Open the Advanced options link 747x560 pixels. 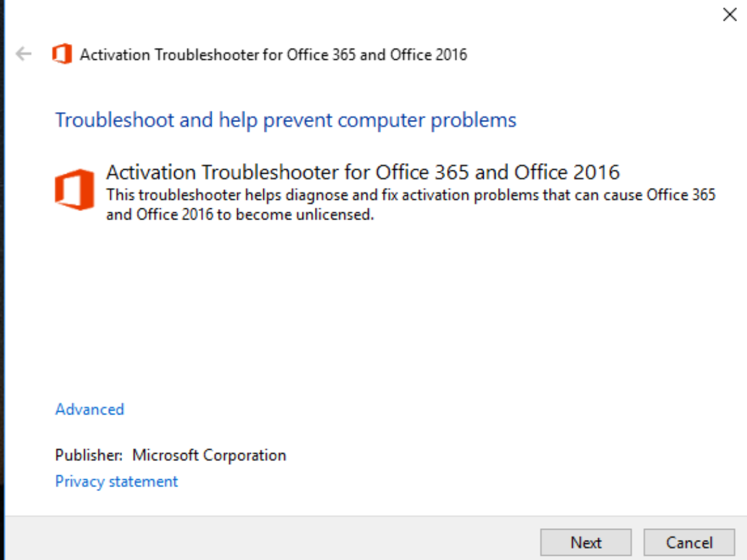(x=90, y=409)
